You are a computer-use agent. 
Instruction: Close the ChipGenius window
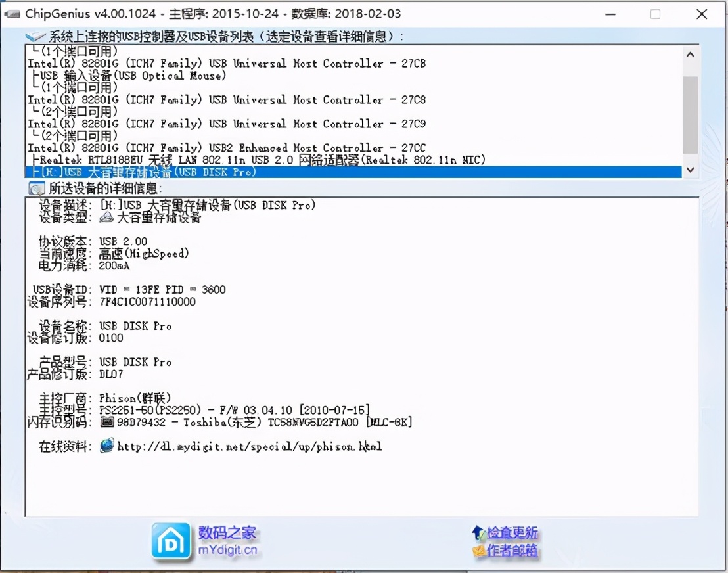(x=702, y=14)
